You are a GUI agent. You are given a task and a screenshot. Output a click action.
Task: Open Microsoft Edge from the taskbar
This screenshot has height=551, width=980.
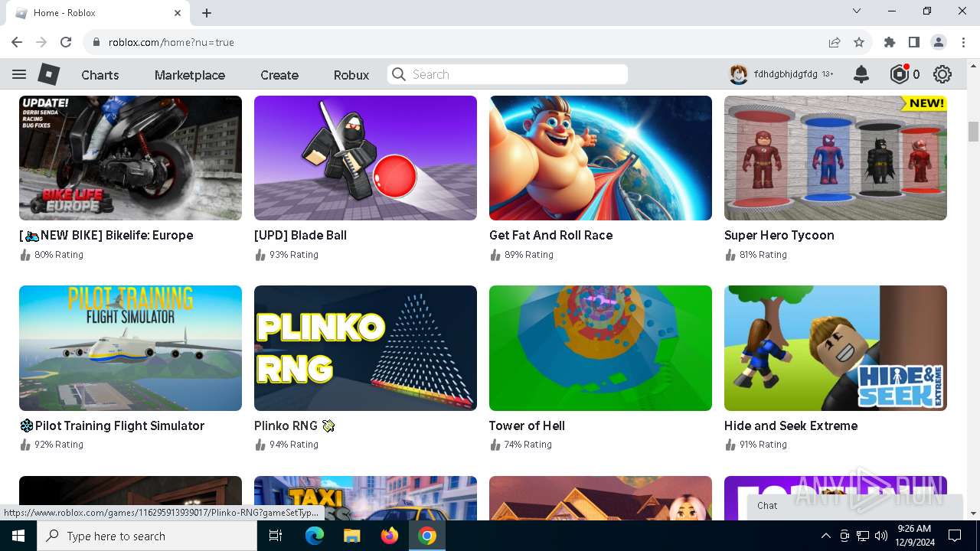tap(315, 536)
